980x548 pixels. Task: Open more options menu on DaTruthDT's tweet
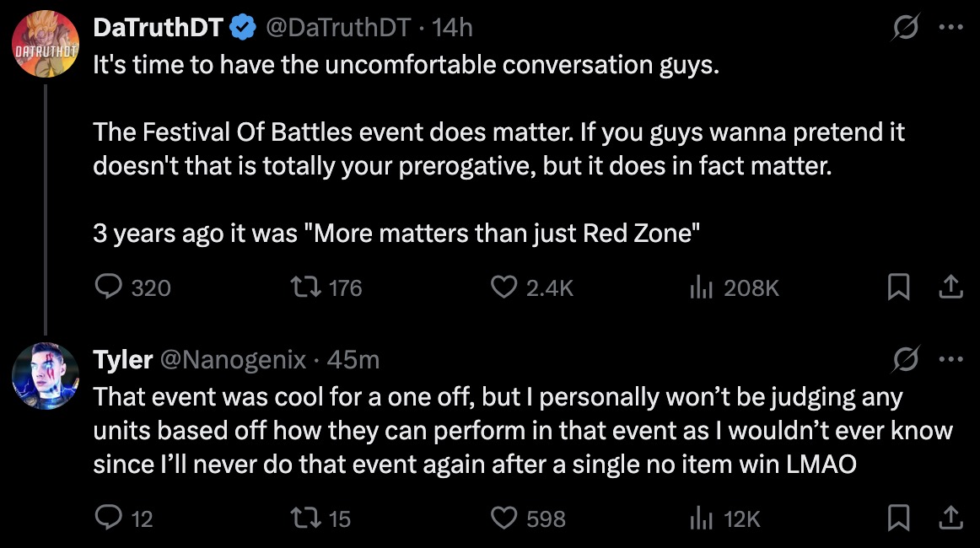[950, 29]
